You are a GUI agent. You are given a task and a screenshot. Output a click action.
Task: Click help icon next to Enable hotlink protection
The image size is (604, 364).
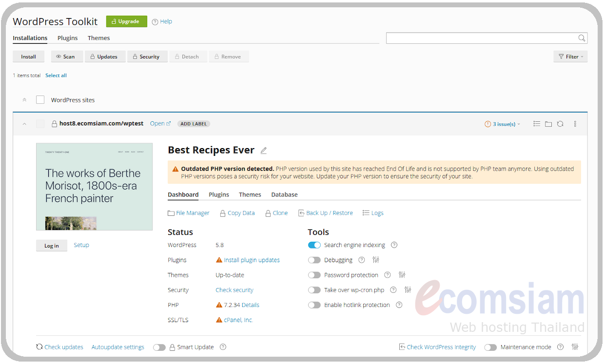coord(399,305)
